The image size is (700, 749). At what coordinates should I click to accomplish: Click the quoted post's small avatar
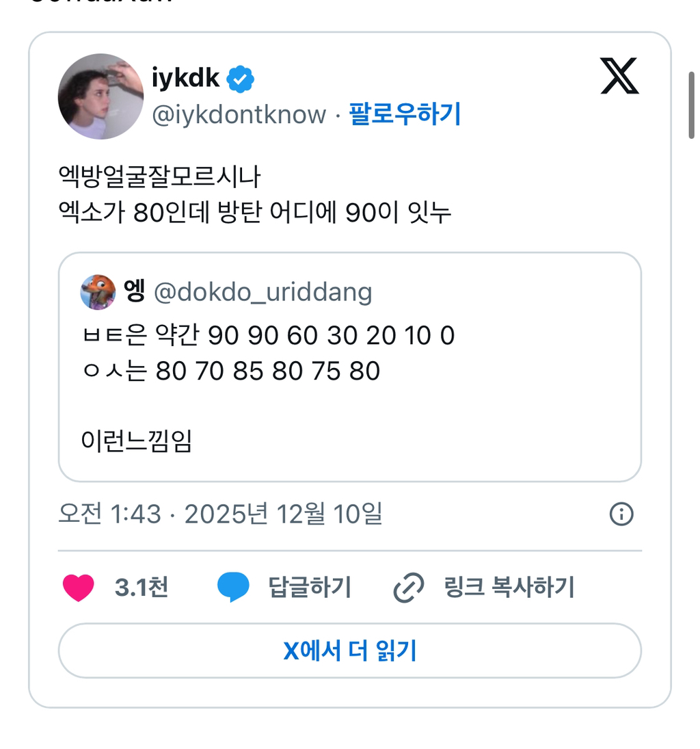point(98,292)
